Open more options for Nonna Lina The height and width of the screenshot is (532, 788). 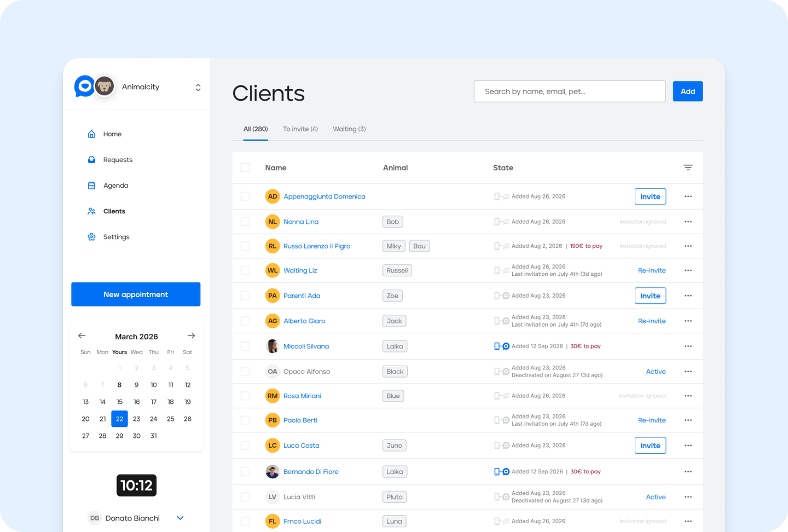tap(688, 222)
